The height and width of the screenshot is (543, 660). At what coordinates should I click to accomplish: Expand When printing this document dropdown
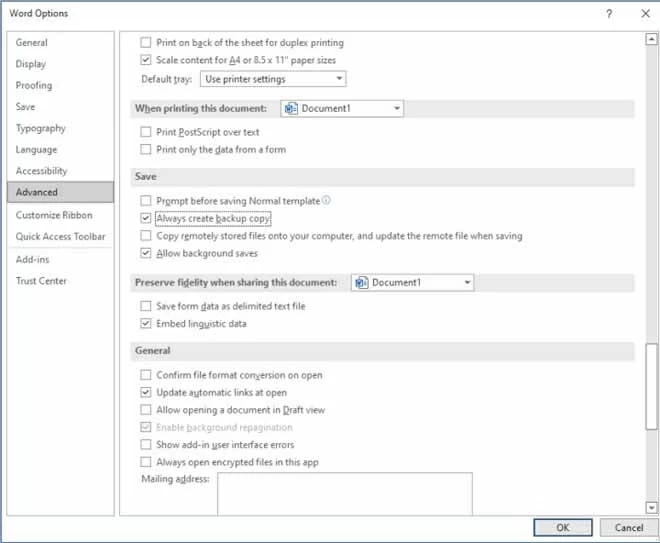point(342,108)
